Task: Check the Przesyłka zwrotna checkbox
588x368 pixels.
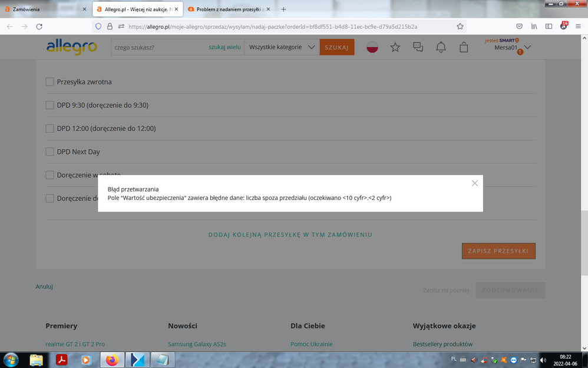Action: point(50,82)
